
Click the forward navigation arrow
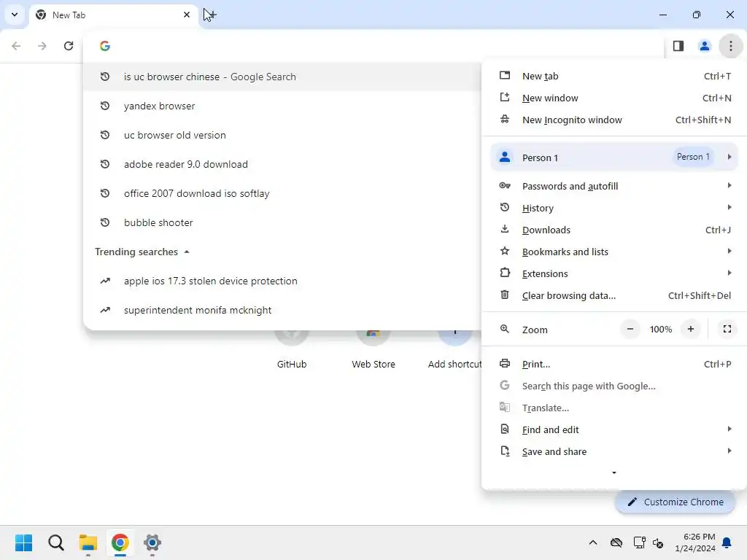[x=42, y=46]
